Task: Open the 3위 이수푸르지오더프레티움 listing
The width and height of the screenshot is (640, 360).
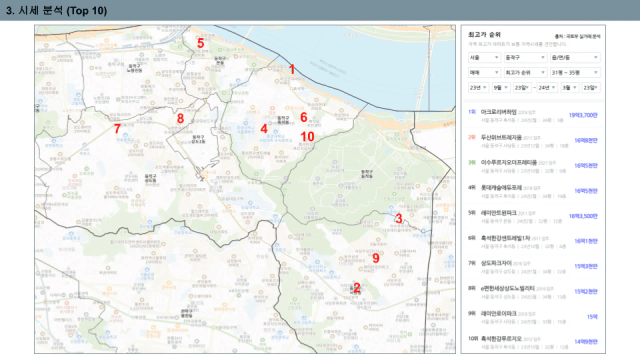Action: click(x=533, y=166)
